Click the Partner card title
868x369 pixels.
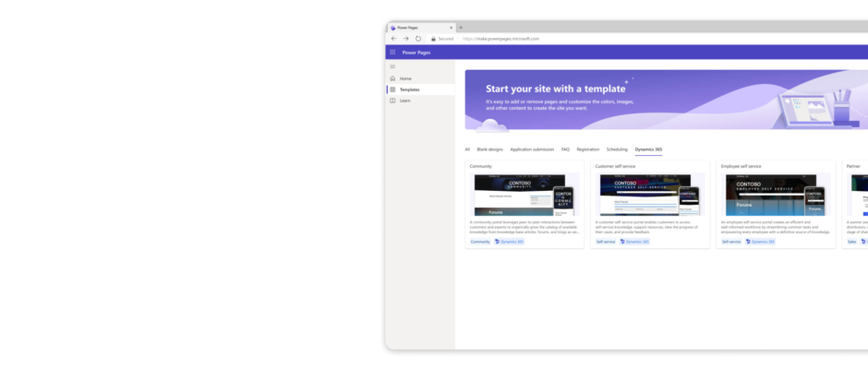pyautogui.click(x=853, y=166)
